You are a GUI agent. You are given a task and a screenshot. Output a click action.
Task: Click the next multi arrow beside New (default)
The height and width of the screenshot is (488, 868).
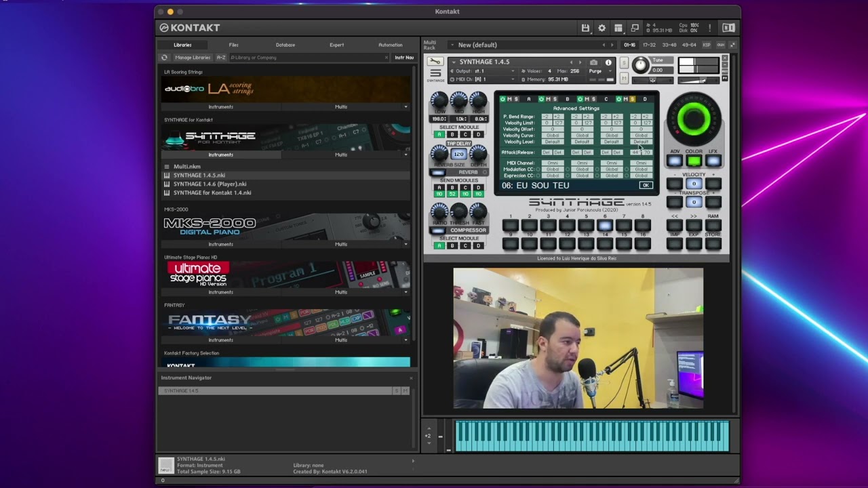coord(612,45)
